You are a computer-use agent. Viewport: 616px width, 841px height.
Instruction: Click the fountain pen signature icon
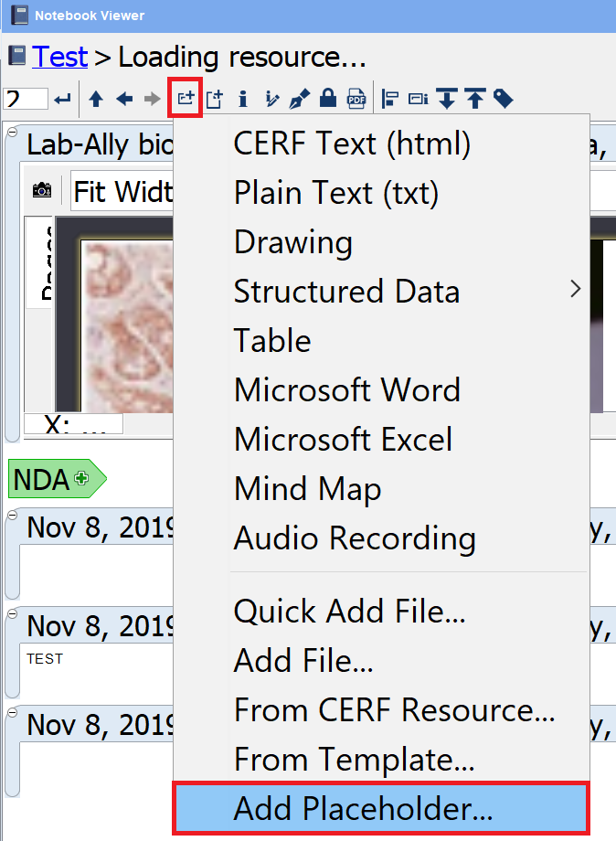click(299, 99)
